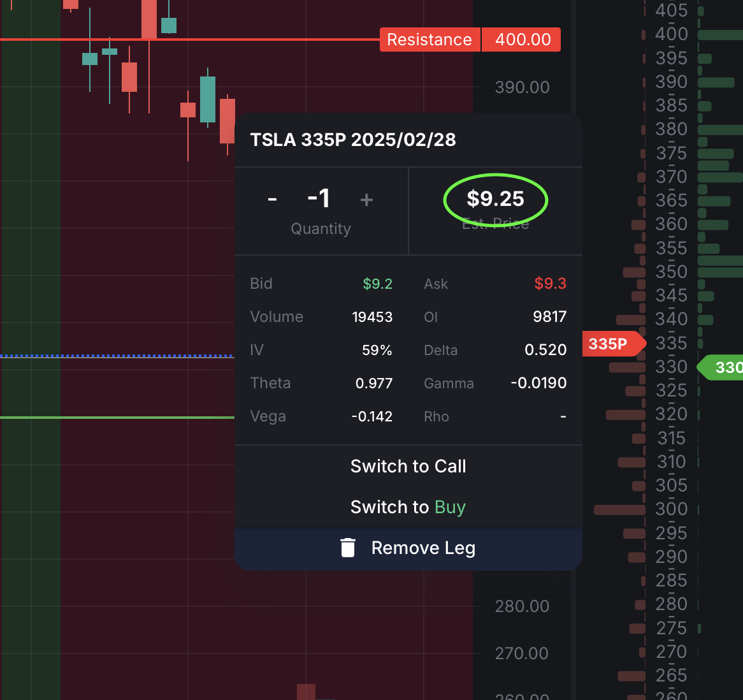Select strike 400 in the strike ladder
743x700 pixels.
point(671,34)
